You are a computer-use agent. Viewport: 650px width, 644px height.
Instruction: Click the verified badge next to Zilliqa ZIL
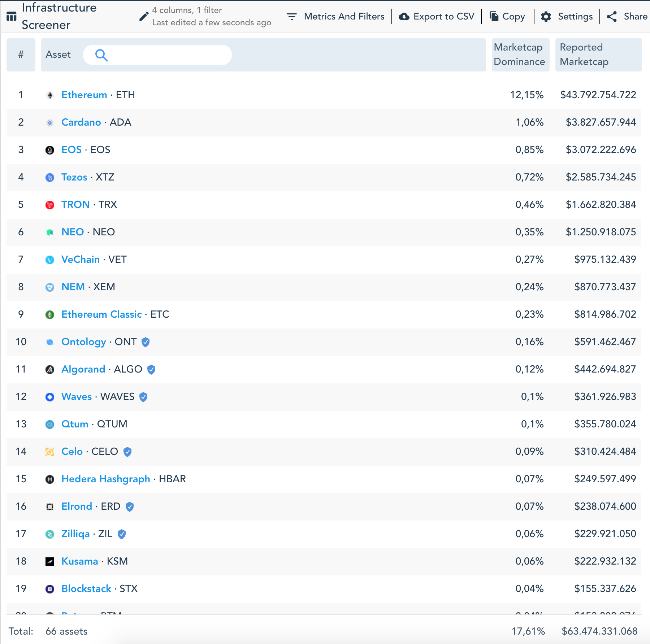pyautogui.click(x=122, y=534)
